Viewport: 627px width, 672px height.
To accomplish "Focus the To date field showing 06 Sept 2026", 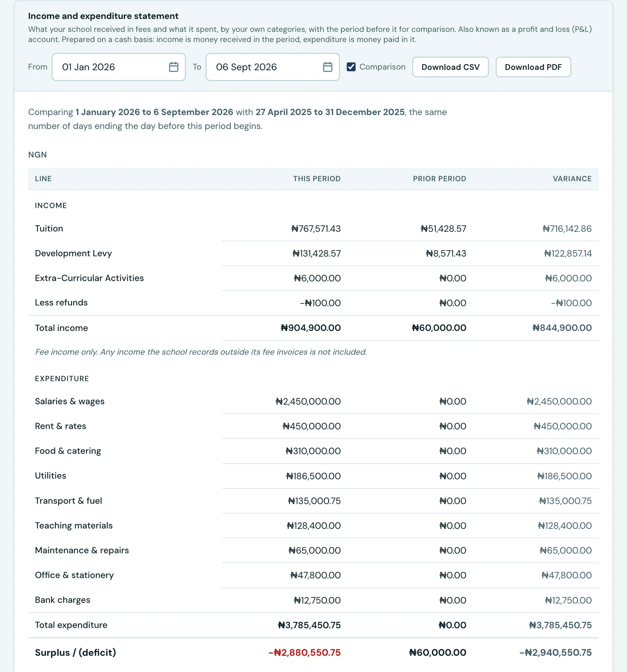I will pyautogui.click(x=273, y=67).
